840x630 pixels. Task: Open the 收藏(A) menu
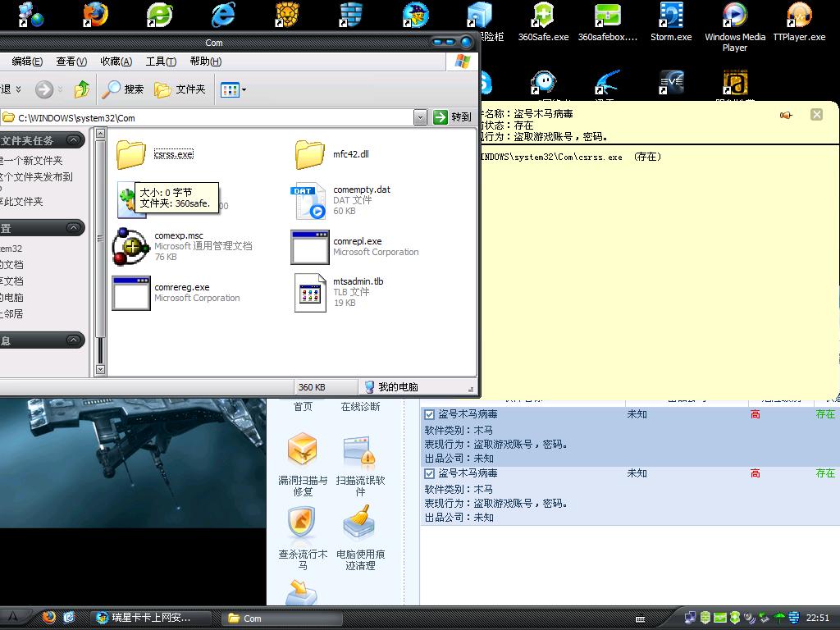coord(116,62)
